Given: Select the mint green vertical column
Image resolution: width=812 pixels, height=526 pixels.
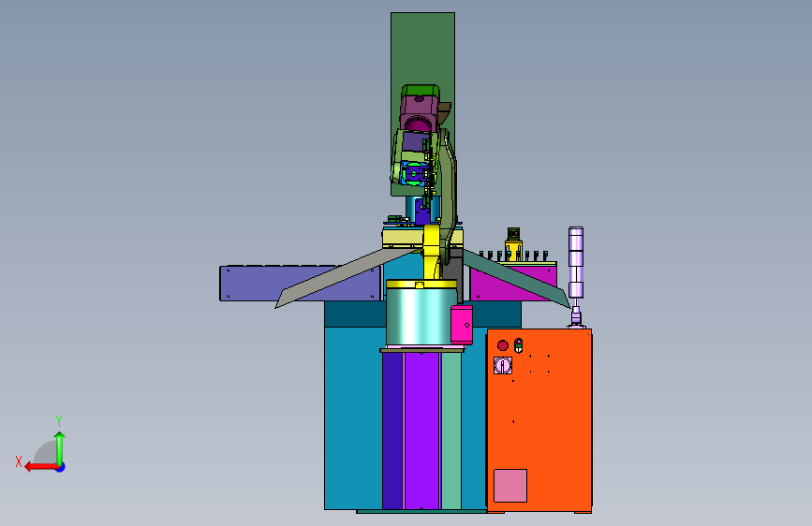Looking at the screenshot, I should pos(451,431).
